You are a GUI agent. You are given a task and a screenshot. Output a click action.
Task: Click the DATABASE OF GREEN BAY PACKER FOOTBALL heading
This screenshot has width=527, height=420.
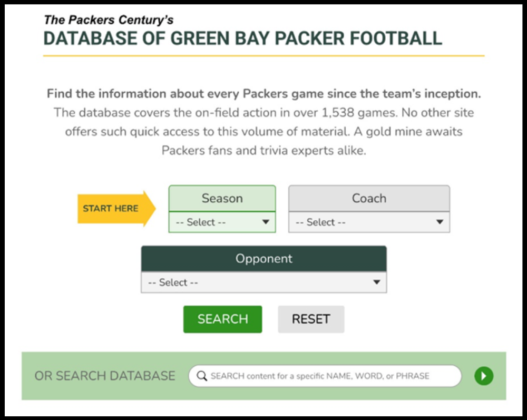pos(242,38)
